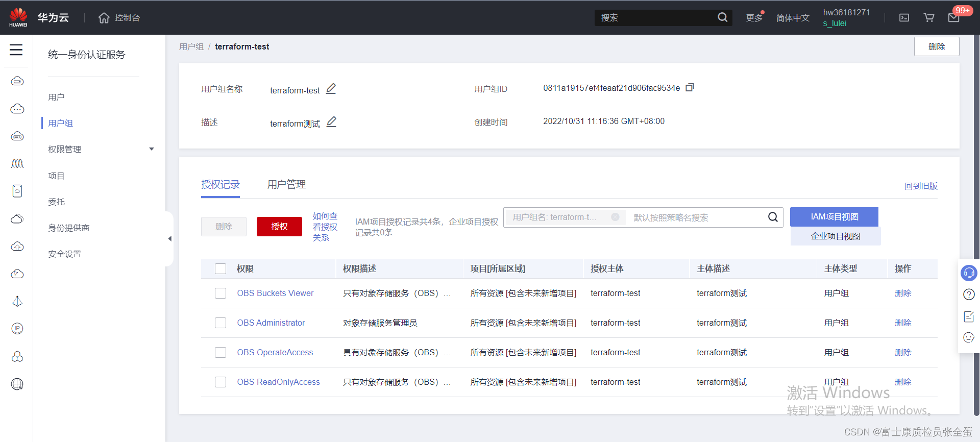The image size is (980, 442).
Task: Open the OBS Administrator policy link
Action: pos(271,323)
